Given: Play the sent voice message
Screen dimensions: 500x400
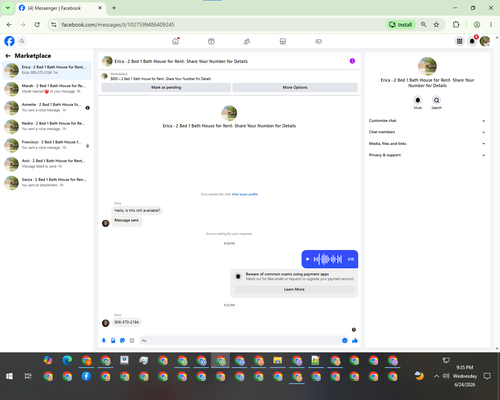Looking at the screenshot, I should 308,259.
